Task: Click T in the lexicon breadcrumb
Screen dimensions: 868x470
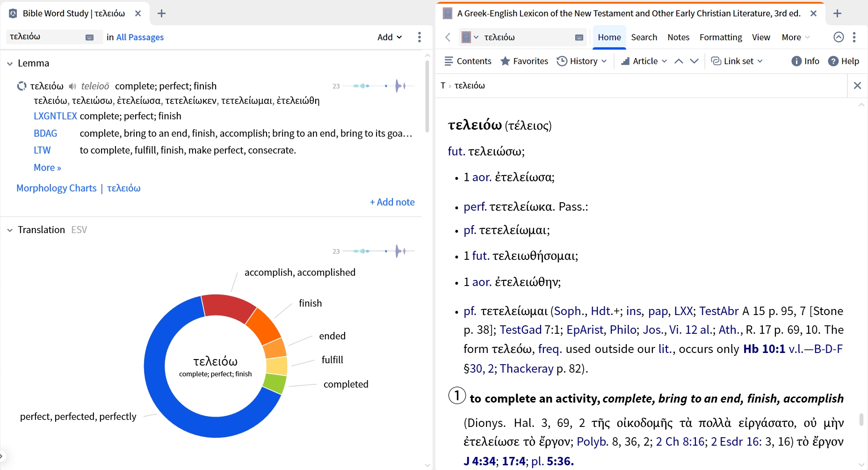Action: pos(443,85)
